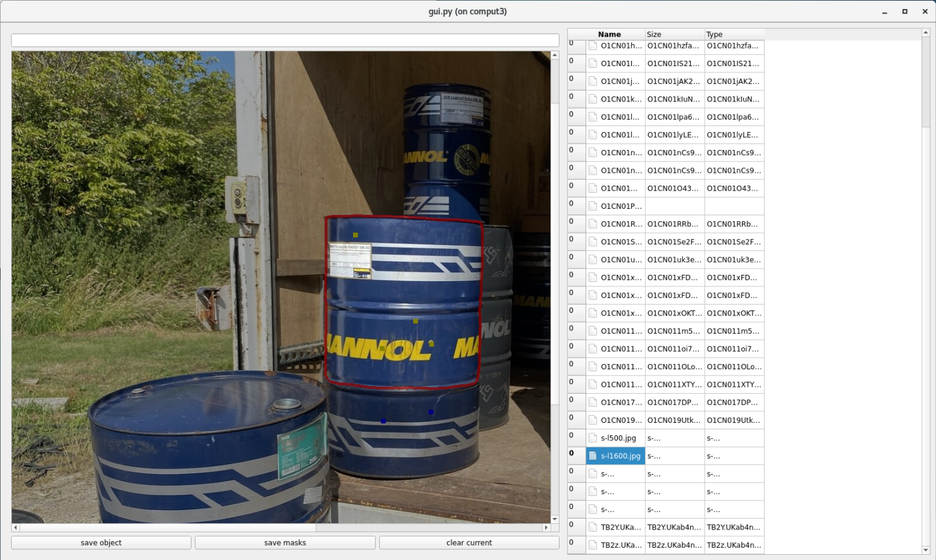The width and height of the screenshot is (936, 560).
Task: Click the down arrow of the image vertical scrollbar
Action: click(555, 519)
